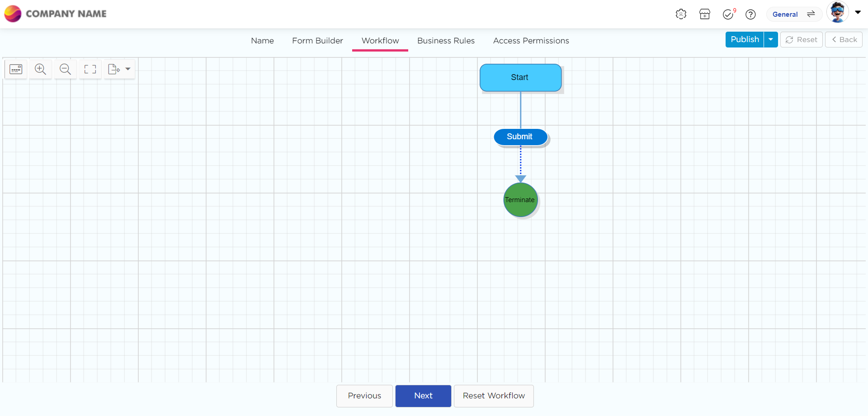Zoom out of the workflow canvas

(x=66, y=69)
